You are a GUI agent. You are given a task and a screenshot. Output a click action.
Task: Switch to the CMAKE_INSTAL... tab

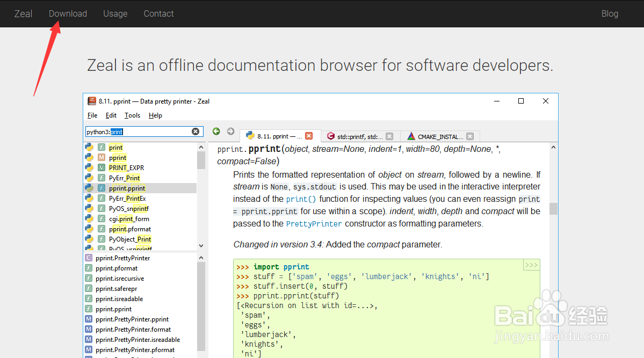(x=440, y=137)
